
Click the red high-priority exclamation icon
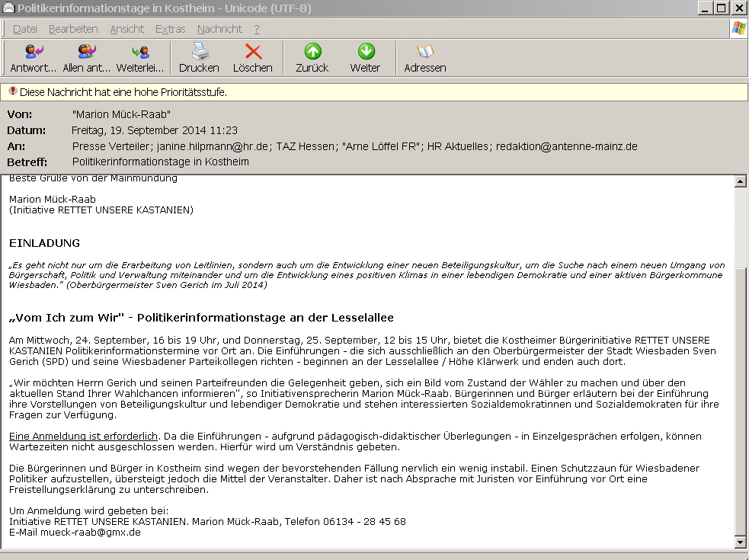click(13, 91)
